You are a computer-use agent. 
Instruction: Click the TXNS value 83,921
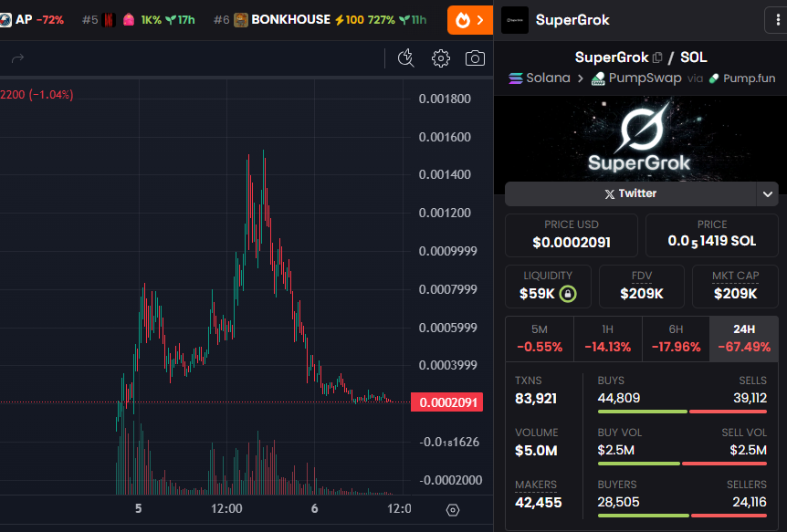click(536, 399)
